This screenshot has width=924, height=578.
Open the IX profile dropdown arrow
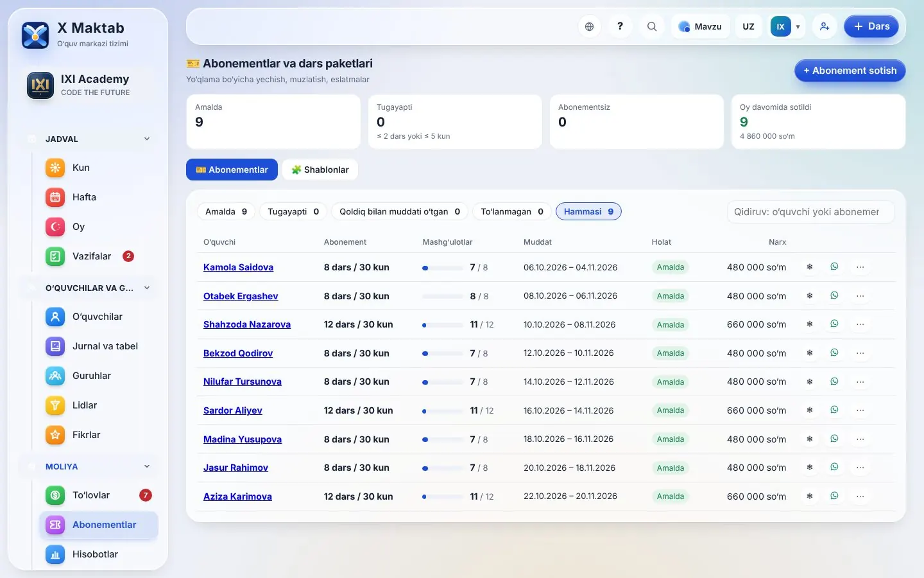tap(798, 27)
